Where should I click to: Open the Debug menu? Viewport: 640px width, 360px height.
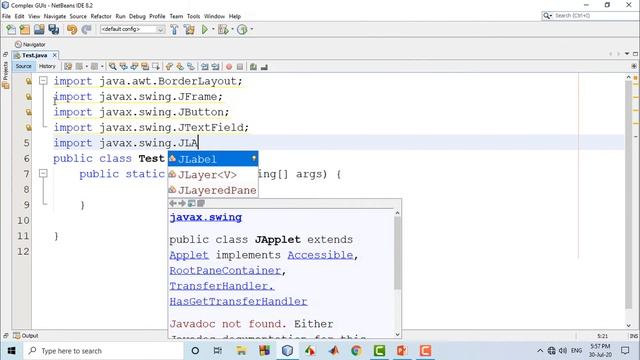coord(137,16)
